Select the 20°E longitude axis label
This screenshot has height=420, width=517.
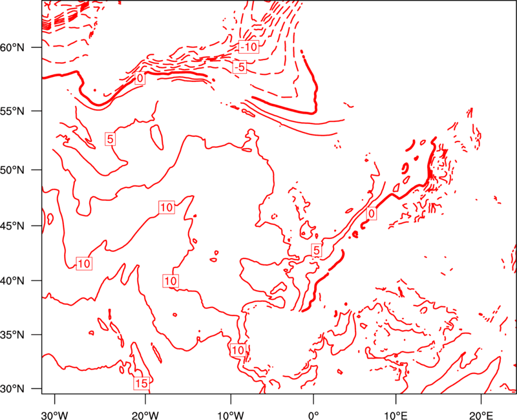click(x=481, y=415)
